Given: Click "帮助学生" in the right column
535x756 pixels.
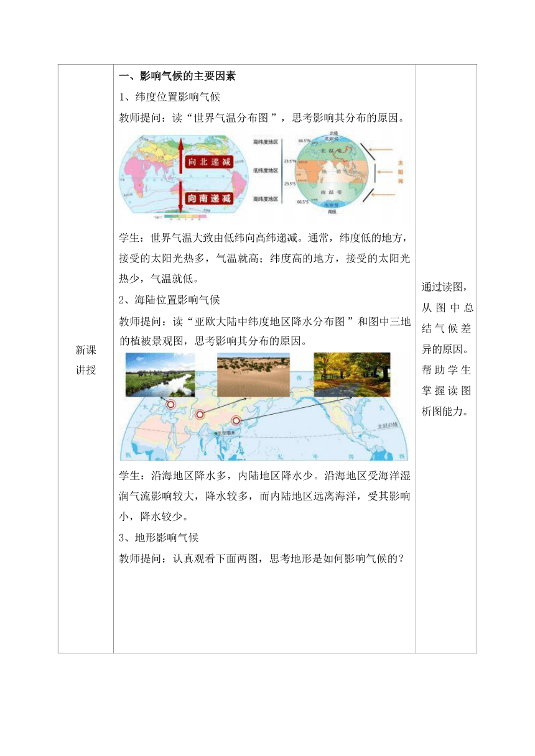Looking at the screenshot, I should [x=446, y=369].
